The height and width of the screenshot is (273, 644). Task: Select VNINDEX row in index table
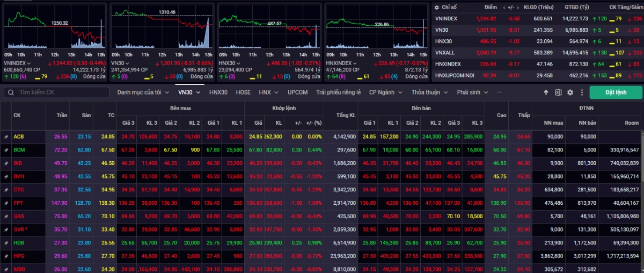click(x=538, y=19)
